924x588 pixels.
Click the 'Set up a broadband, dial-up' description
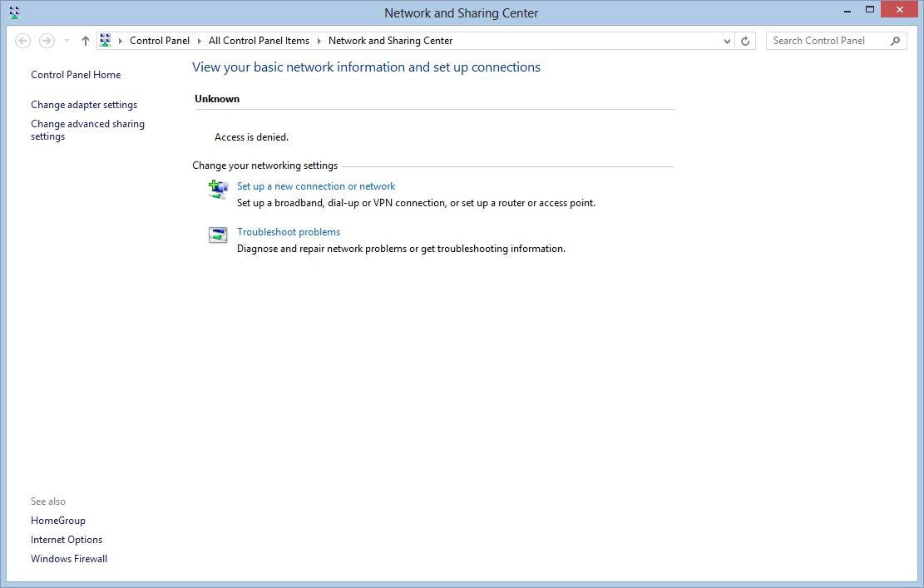pyautogui.click(x=416, y=203)
